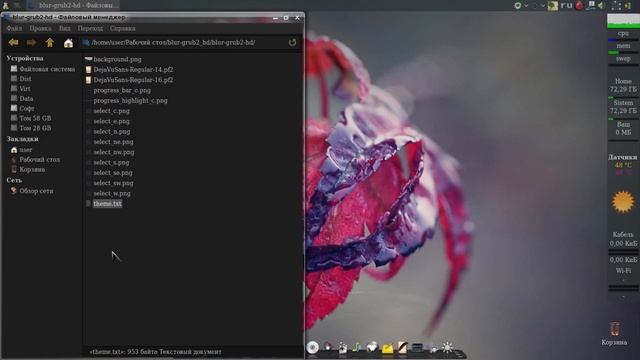Open the dark terminal dock icon
Screen dimensions: 640x360
point(417,348)
